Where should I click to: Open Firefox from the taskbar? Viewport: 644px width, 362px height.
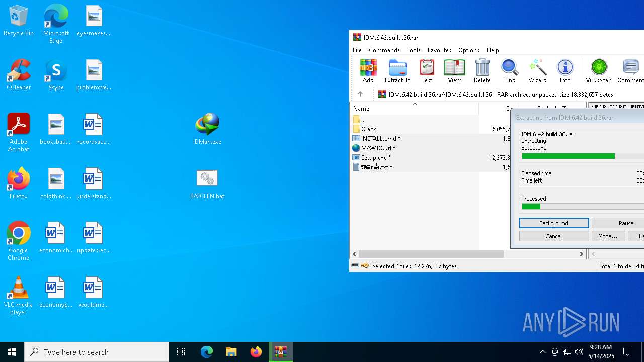point(256,352)
